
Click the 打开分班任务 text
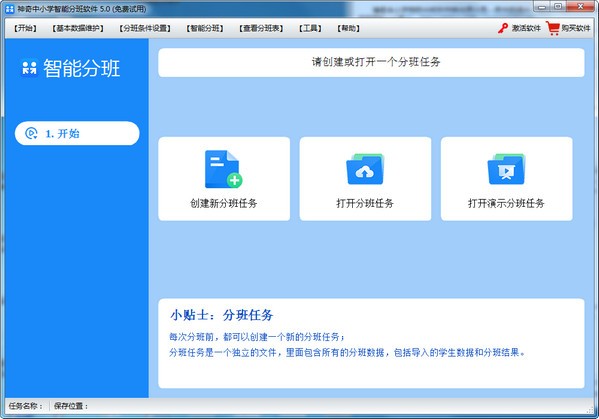pyautogui.click(x=365, y=203)
